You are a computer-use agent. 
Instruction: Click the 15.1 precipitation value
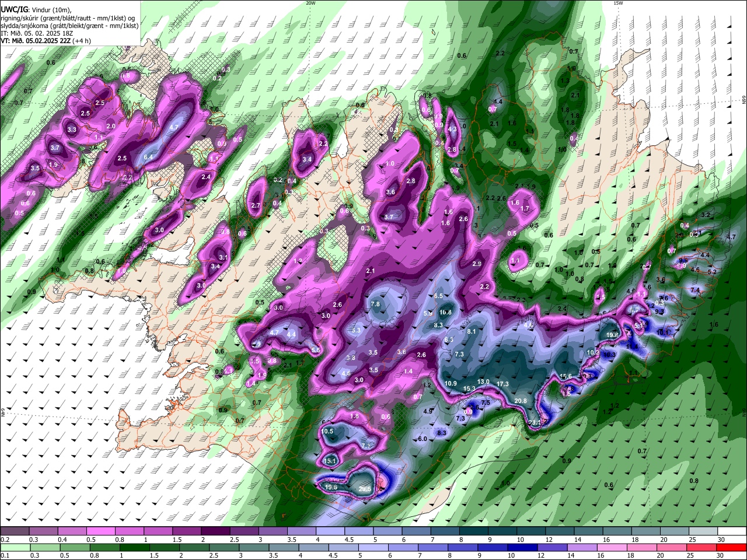(330, 461)
